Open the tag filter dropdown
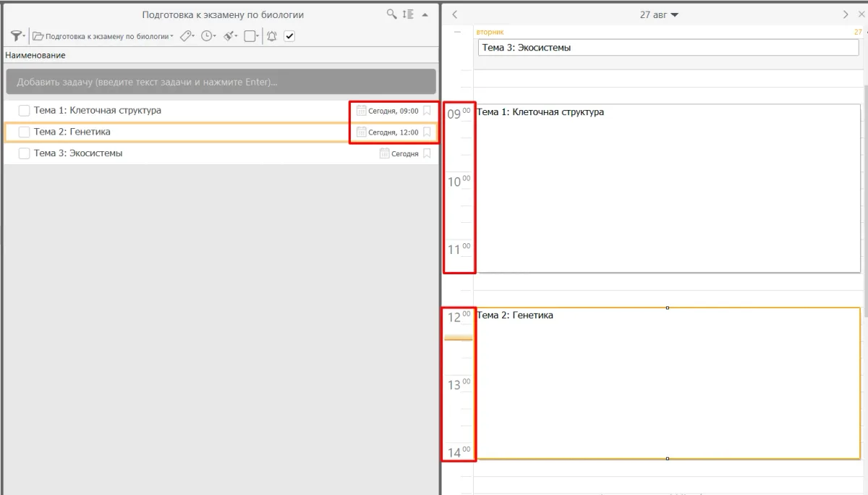The height and width of the screenshot is (495, 868). pyautogui.click(x=187, y=36)
